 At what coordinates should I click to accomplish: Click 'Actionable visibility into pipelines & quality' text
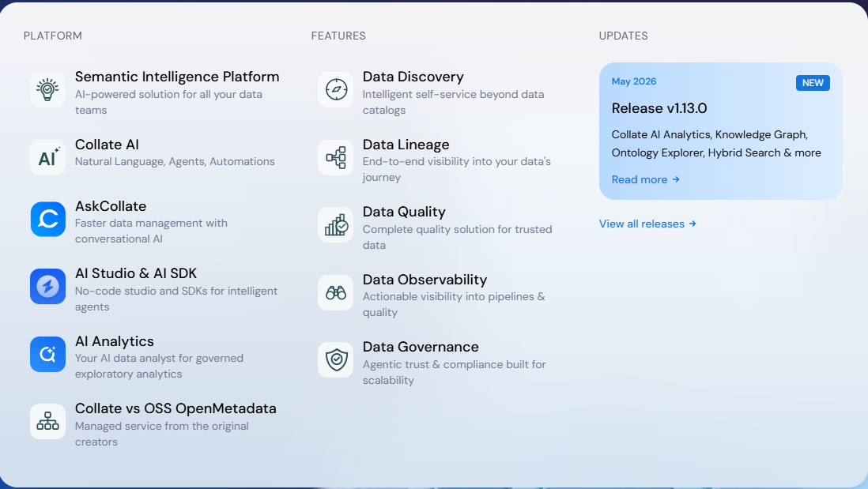coord(454,304)
